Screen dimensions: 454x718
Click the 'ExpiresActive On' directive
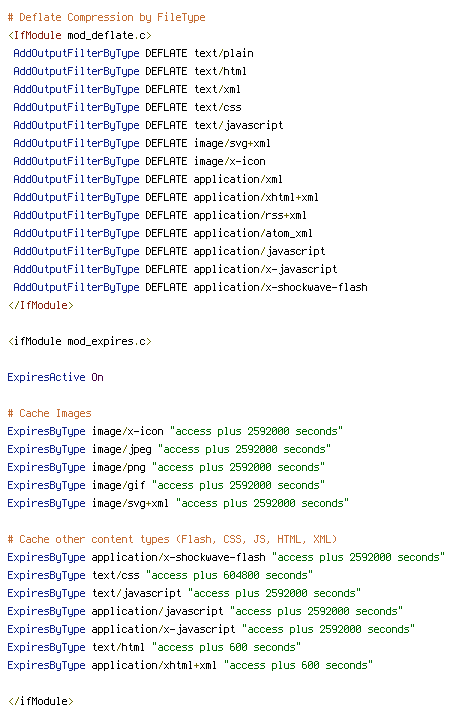tap(55, 377)
